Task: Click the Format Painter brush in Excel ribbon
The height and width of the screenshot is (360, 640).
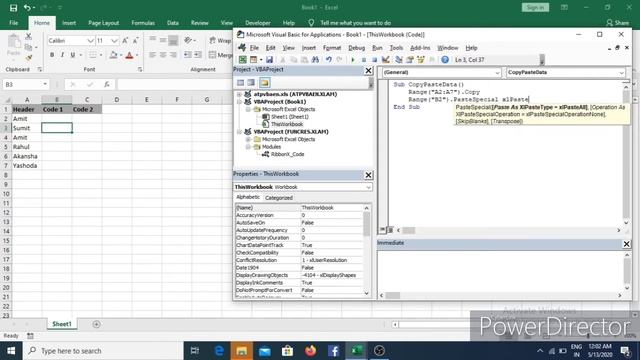Action: point(29,58)
